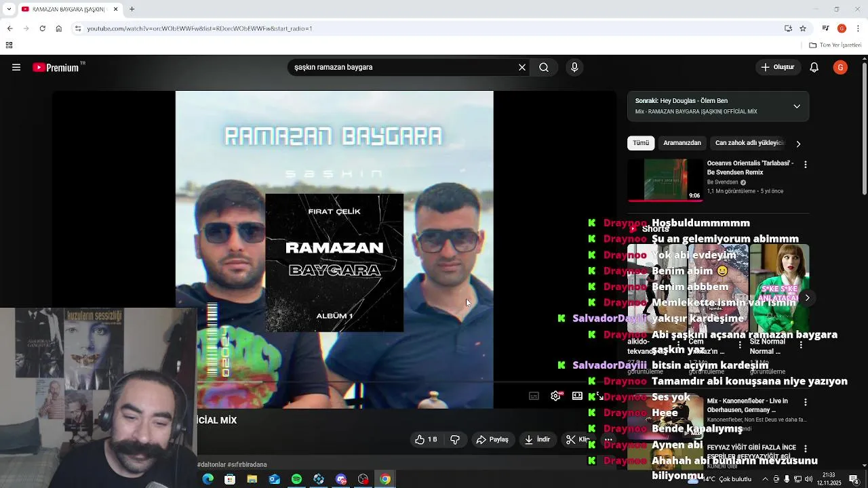The width and height of the screenshot is (868, 488).
Task: Open the YouTube account avatar menu
Action: pyautogui.click(x=840, y=67)
